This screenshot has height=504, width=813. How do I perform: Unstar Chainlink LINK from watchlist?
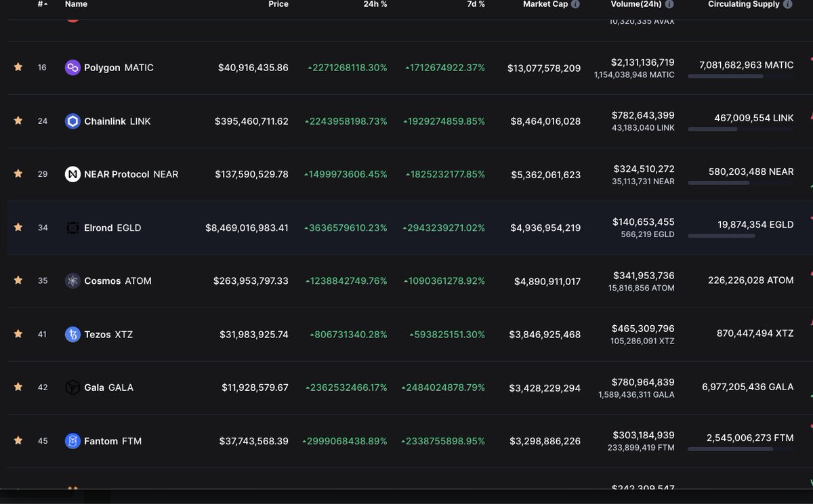click(x=18, y=121)
